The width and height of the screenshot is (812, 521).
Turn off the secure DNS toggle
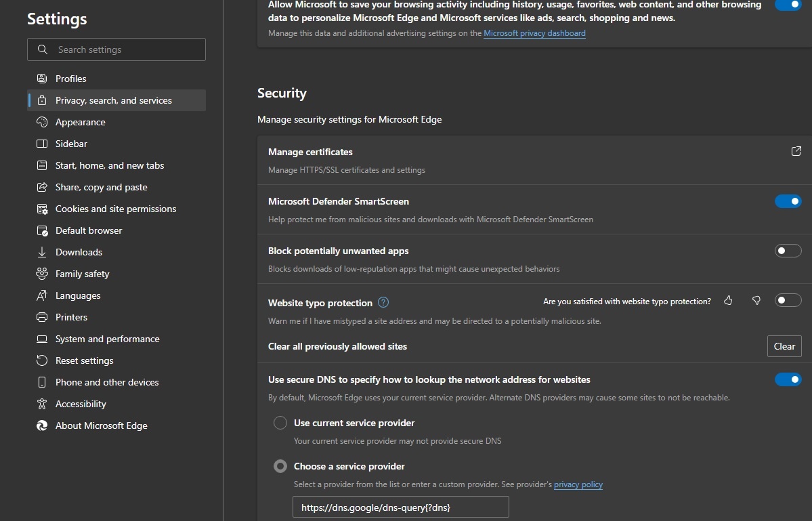[788, 379]
